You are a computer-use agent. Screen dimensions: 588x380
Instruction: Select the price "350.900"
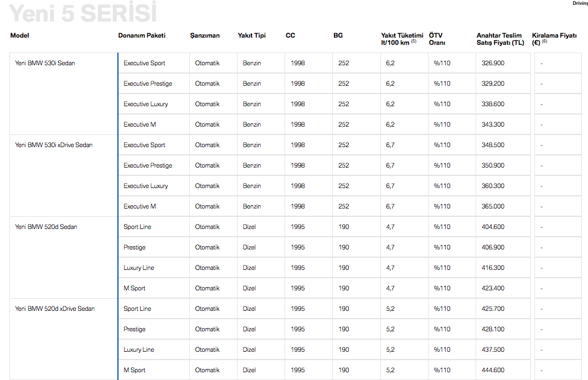493,165
